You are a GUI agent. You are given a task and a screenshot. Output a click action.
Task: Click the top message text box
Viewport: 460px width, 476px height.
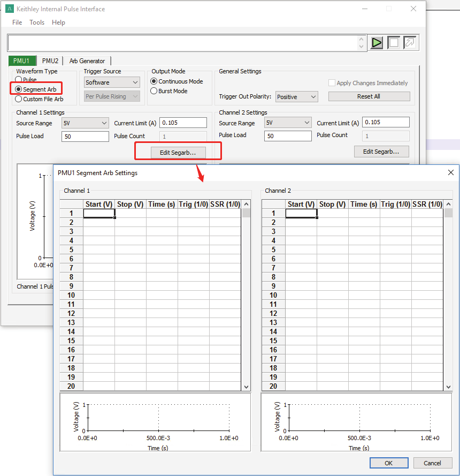coord(183,43)
